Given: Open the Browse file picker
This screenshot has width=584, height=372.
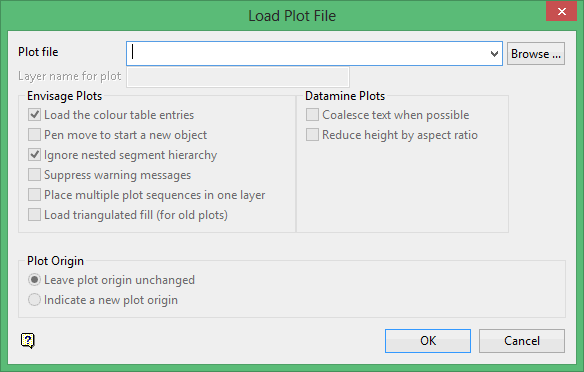Looking at the screenshot, I should 536,54.
